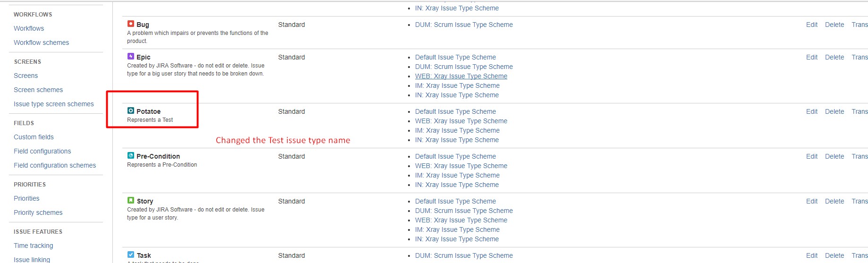Screen dimensions: 868x263
Task: Edit the Epic issue type
Action: [811, 57]
